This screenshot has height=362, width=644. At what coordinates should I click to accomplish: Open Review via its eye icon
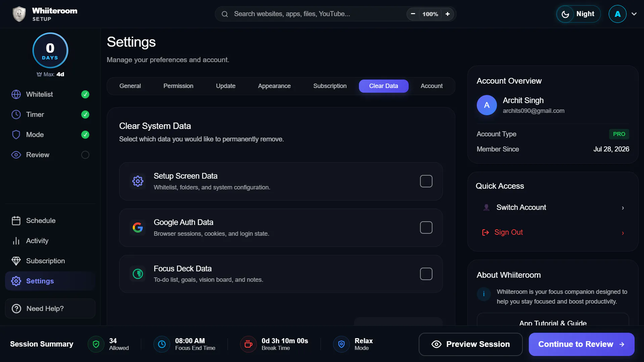click(x=16, y=155)
